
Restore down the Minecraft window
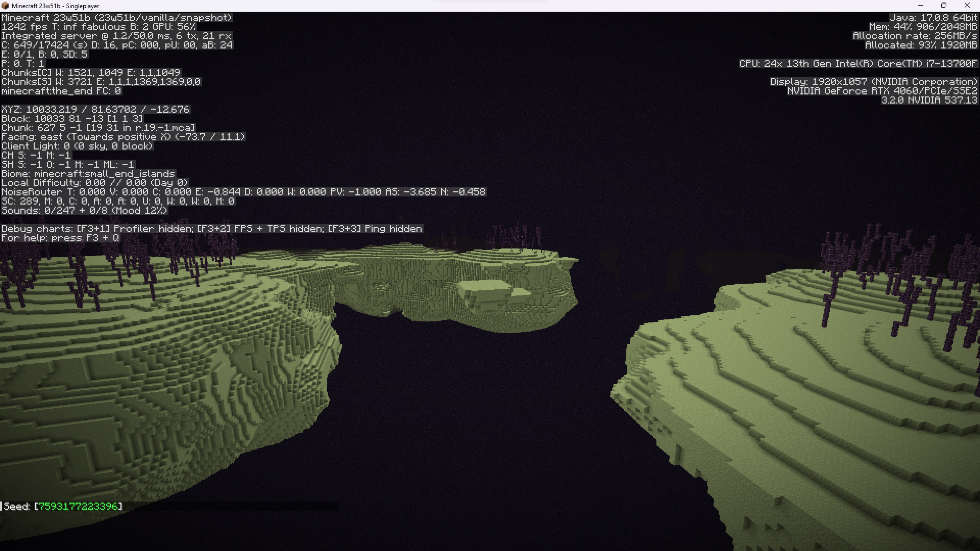tap(944, 6)
